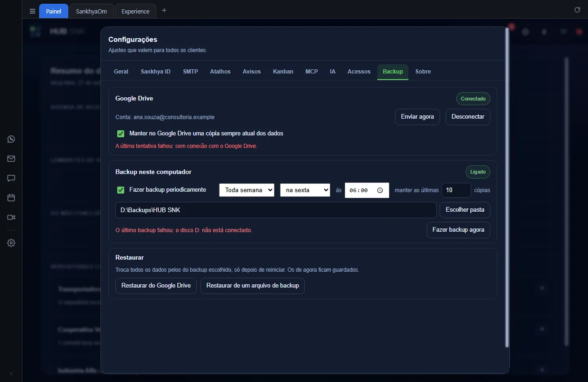588x382 pixels.
Task: Click the backup time field showing 06:00
Action: click(x=367, y=190)
